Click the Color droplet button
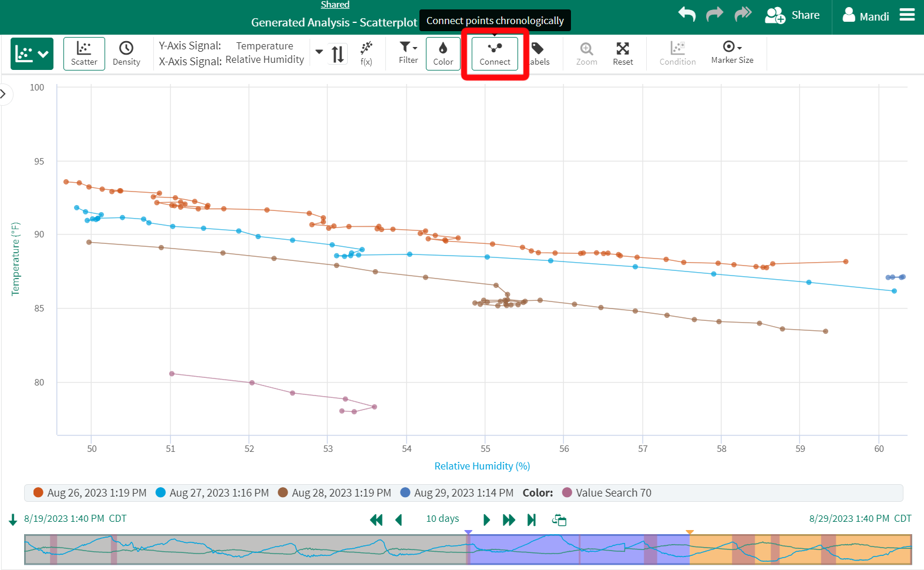 pos(443,53)
